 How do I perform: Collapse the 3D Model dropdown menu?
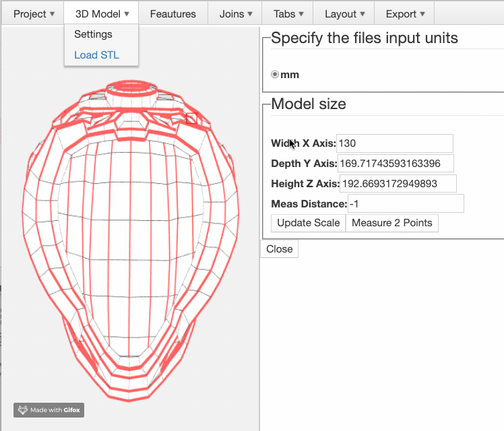(102, 14)
